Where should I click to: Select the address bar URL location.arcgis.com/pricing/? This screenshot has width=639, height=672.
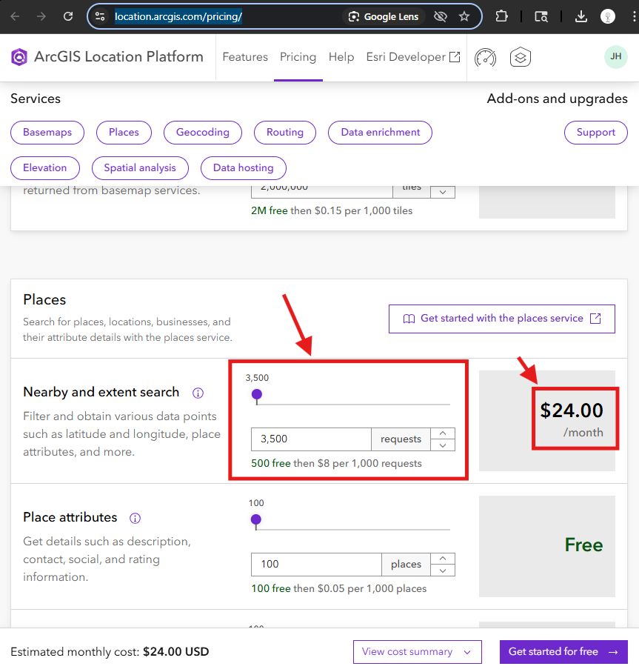[x=178, y=17]
